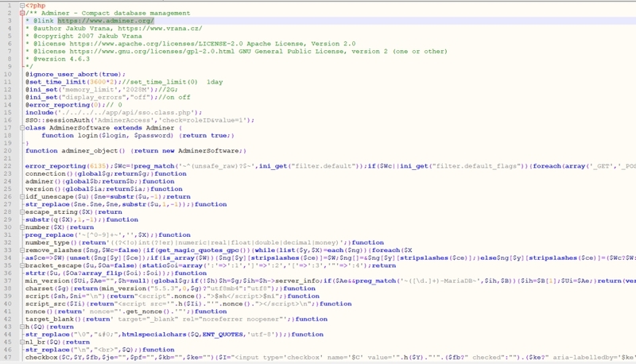Place cursor on '@copyright 2007 Jakub Vrana'
Screen dimensions: 636x364
(x=87, y=36)
